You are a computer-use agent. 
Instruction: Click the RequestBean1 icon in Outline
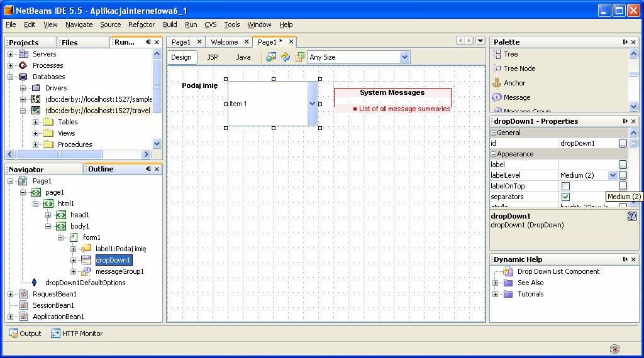pyautogui.click(x=24, y=294)
